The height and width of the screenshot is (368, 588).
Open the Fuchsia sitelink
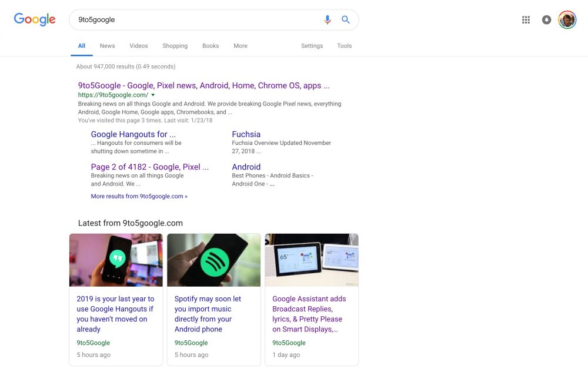click(246, 134)
